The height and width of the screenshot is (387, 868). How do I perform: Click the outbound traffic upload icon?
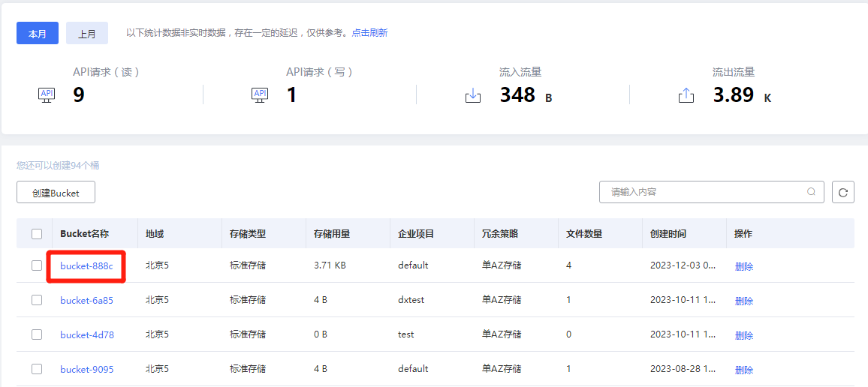pyautogui.click(x=686, y=96)
